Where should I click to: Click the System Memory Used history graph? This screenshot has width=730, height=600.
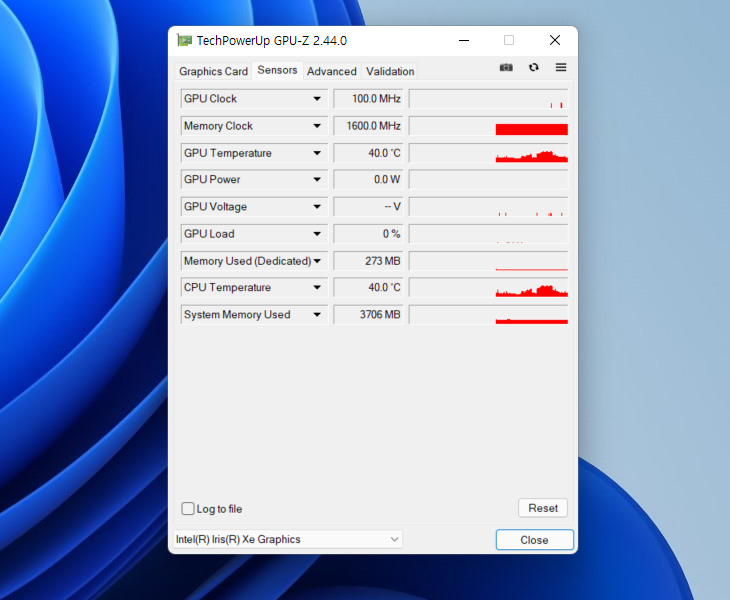click(x=488, y=315)
